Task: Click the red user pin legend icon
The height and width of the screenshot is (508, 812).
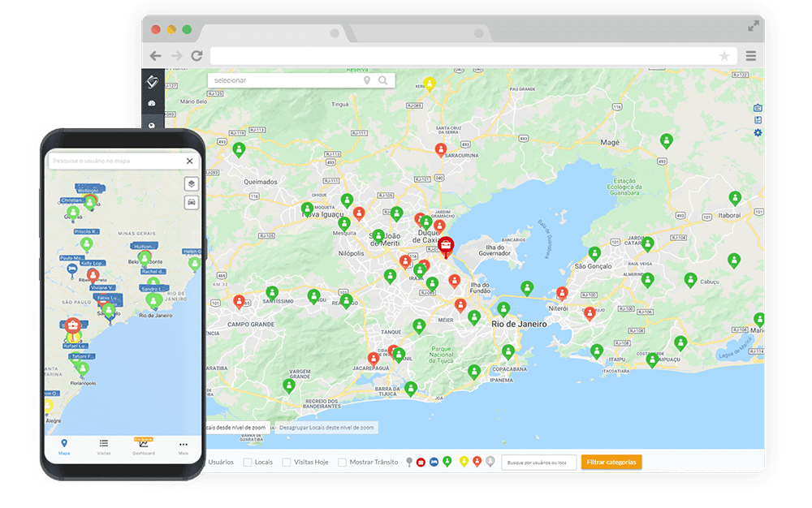Action: (477, 462)
